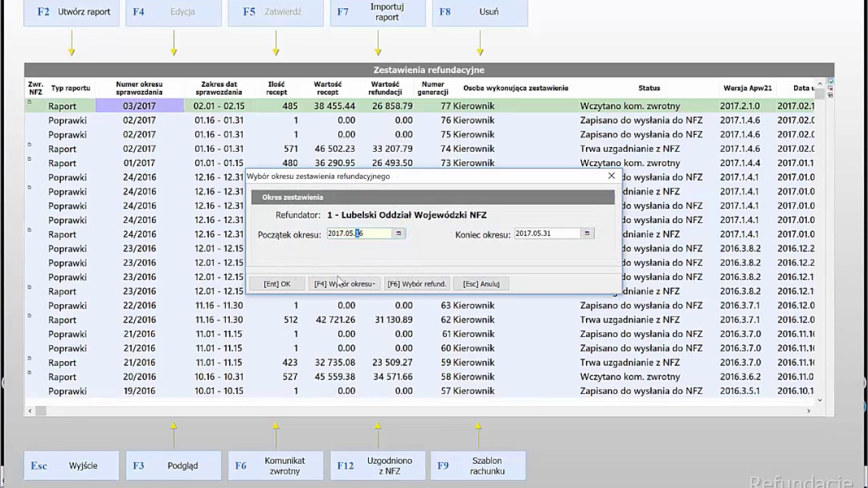Viewport: 868px width, 488px height.
Task: Click the F9 Szablon rachunku button
Action: (478, 466)
